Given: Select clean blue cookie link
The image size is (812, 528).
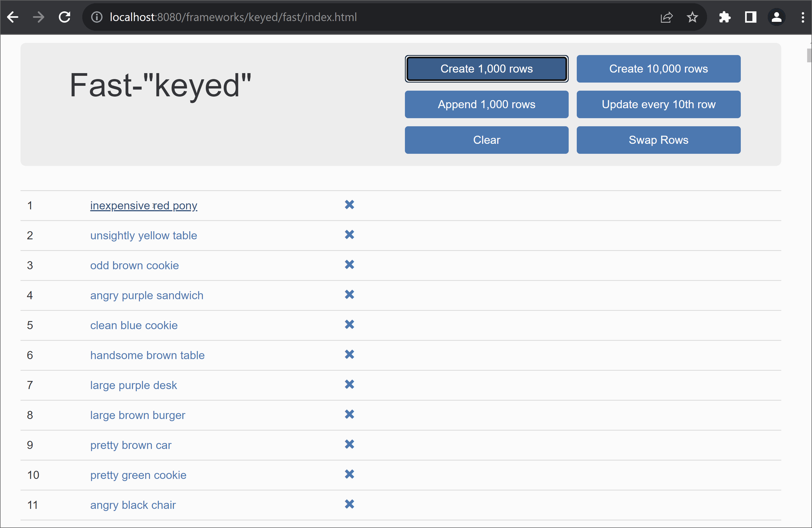Looking at the screenshot, I should (x=134, y=325).
